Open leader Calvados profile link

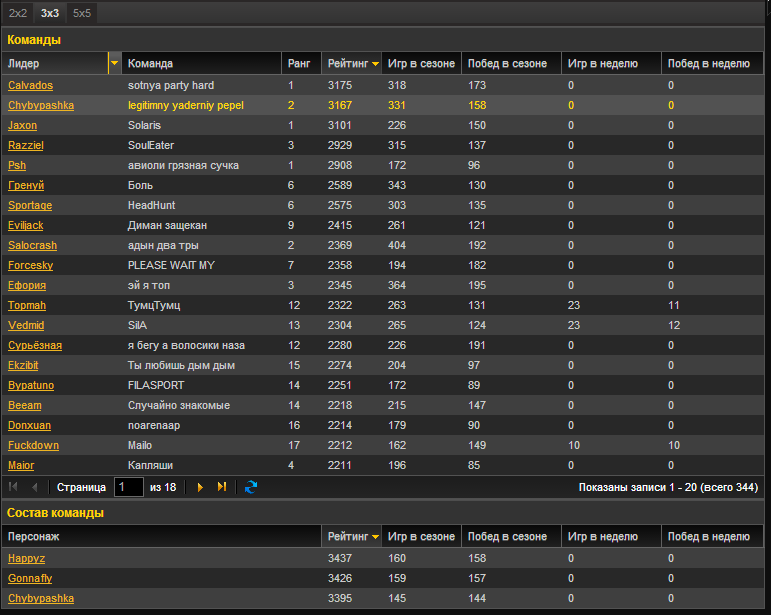[30, 85]
